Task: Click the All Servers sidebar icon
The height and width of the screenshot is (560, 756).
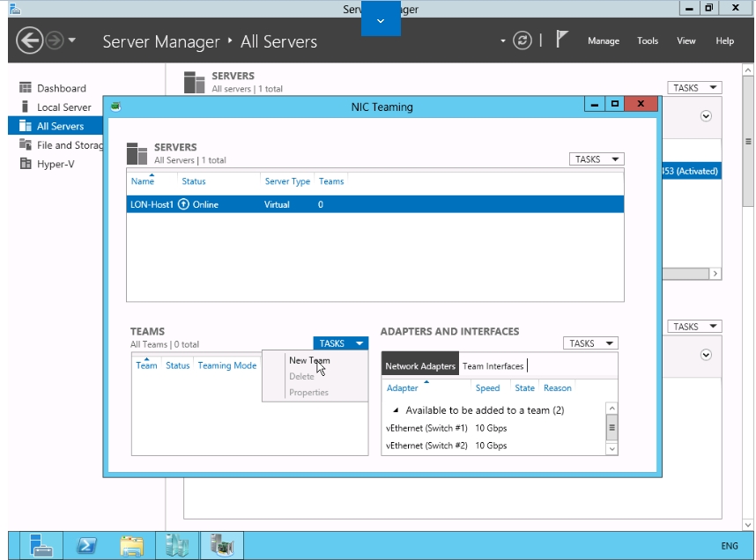Action: coord(25,126)
